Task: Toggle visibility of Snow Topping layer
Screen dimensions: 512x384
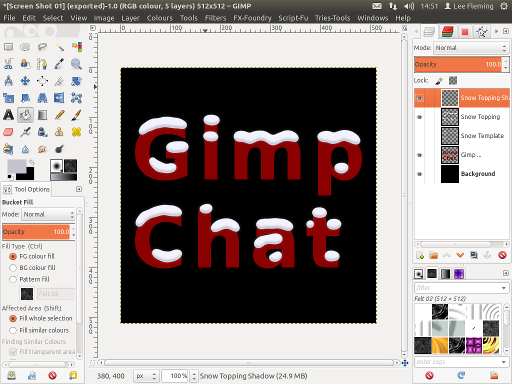Action: click(x=420, y=117)
